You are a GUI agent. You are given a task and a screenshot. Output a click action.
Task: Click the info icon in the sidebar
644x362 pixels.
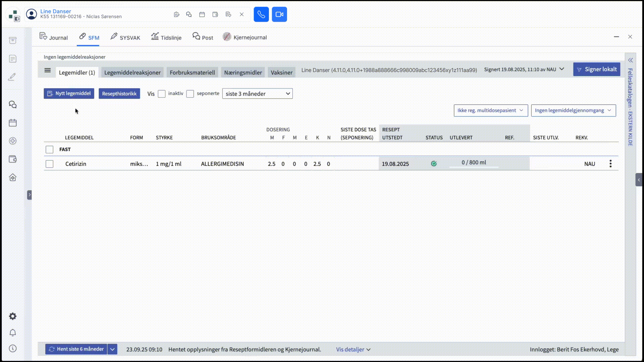(13, 349)
